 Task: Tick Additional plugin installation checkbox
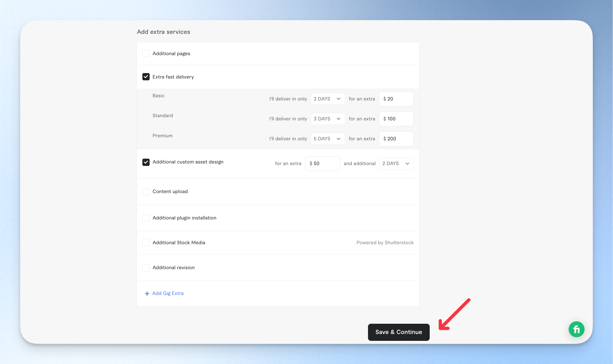(146, 218)
